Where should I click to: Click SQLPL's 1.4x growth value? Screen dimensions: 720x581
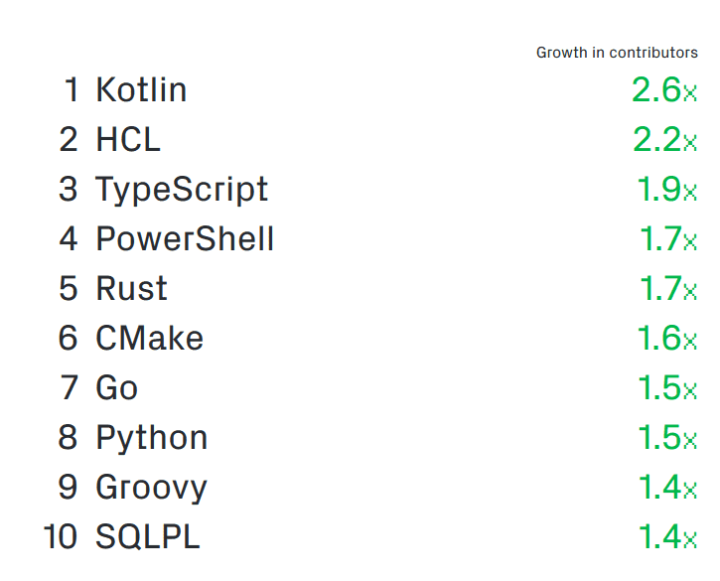click(x=668, y=537)
